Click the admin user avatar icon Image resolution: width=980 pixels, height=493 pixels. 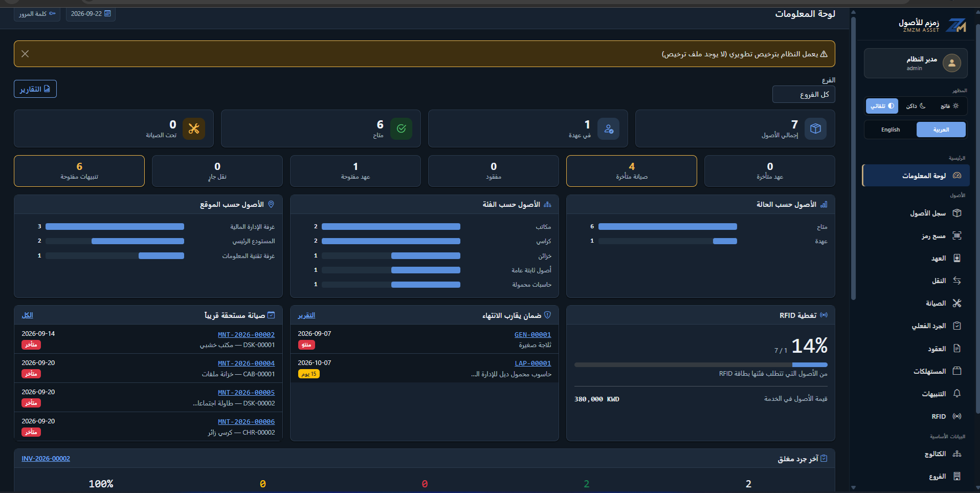[952, 63]
